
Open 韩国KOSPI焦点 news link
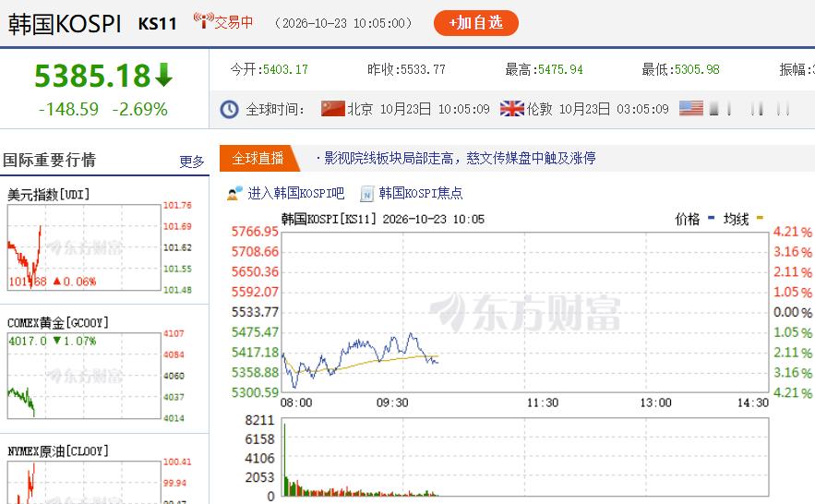click(x=421, y=193)
